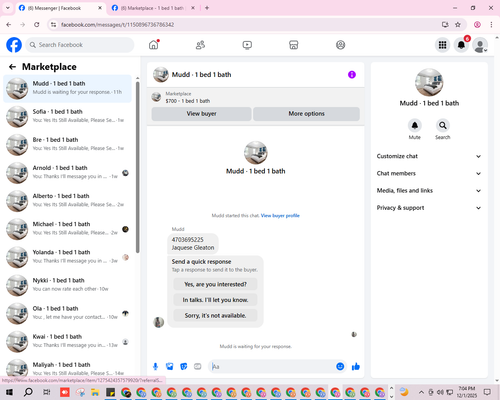The width and height of the screenshot is (500, 400).
Task: Switch to the Messenger | Facebook browser tab
Action: tap(60, 8)
